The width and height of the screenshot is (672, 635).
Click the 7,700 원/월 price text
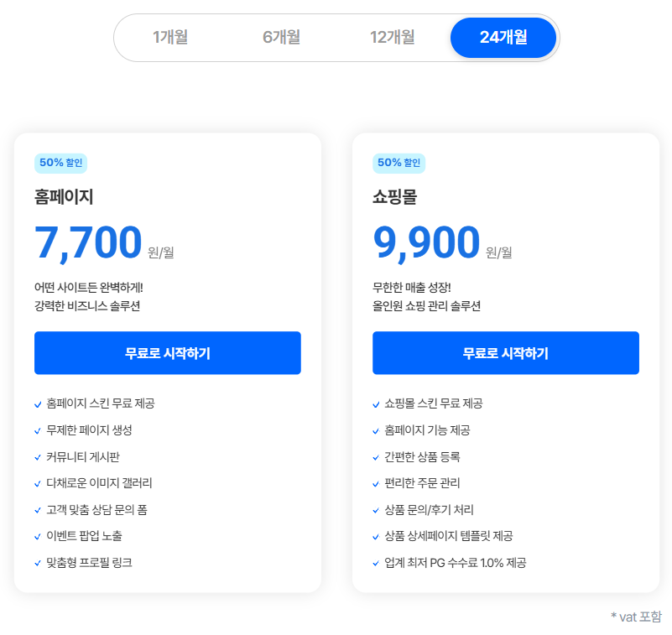pos(104,243)
